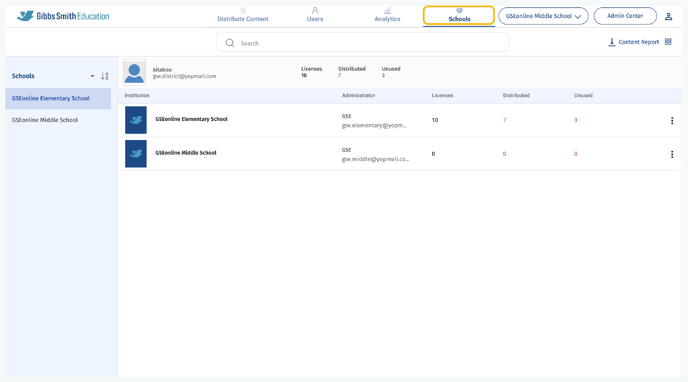Click the Unused column header
This screenshot has height=382, width=688.
coord(583,95)
